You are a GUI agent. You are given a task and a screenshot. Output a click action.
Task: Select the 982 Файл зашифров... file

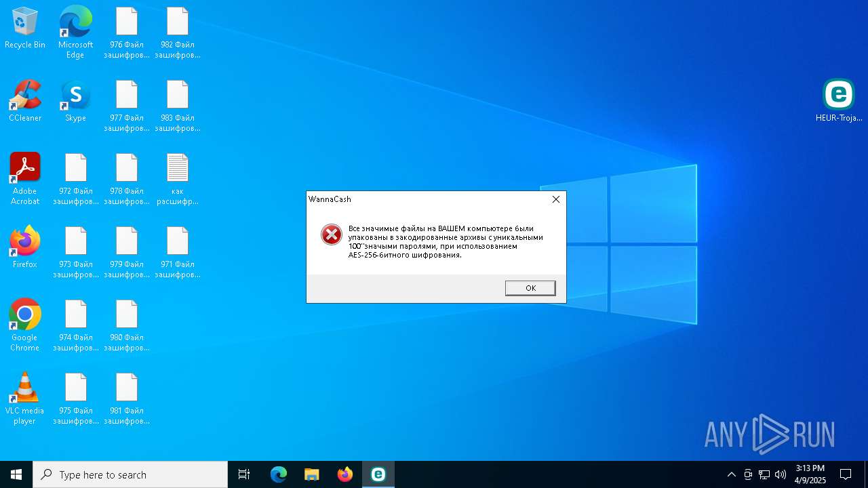(x=178, y=33)
